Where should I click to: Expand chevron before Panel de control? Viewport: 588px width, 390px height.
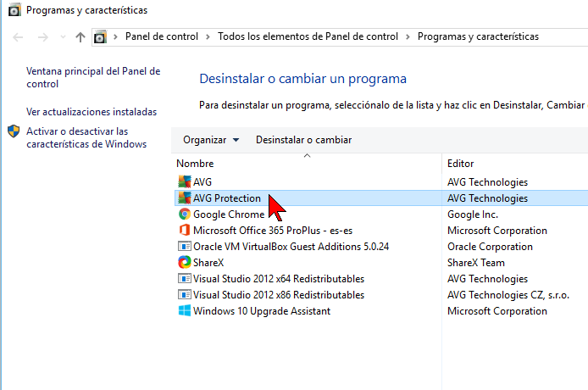point(116,36)
